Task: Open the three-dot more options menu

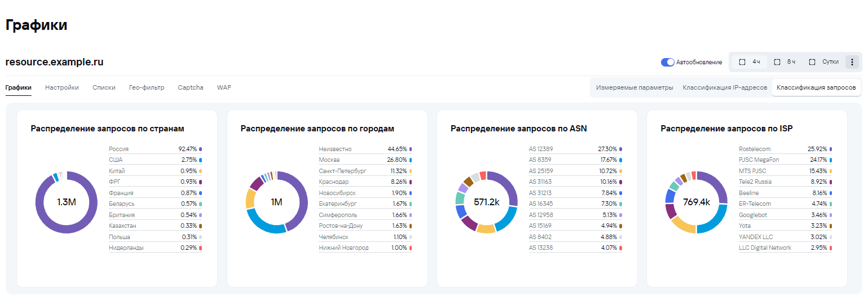Action: coord(852,62)
